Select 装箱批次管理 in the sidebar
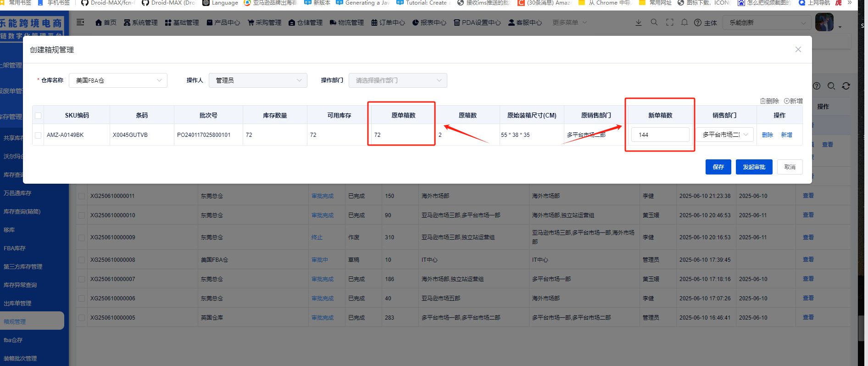This screenshot has height=366, width=868. (20, 359)
